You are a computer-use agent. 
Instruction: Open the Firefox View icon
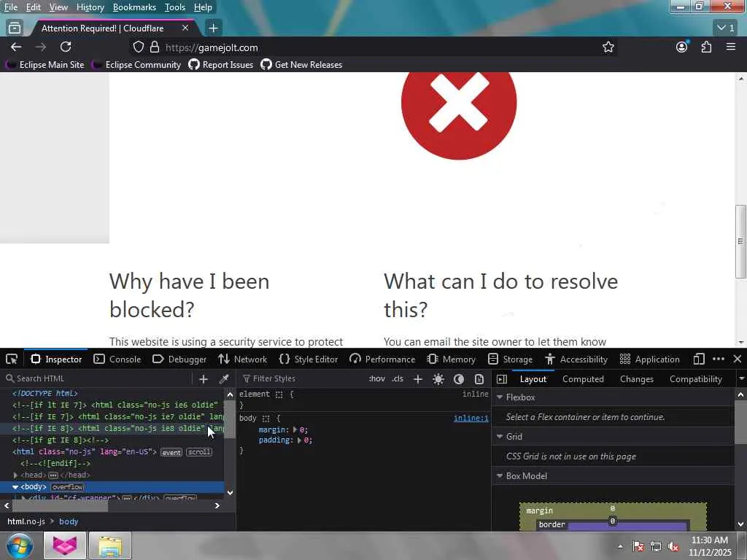coord(15,28)
